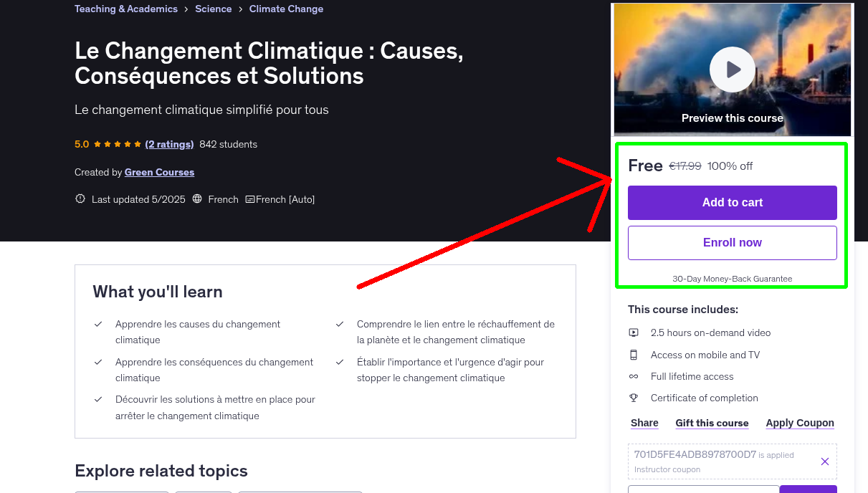Viewport: 868px width, 493px height.
Task: Visit the Green Courses instructor page
Action: 159,172
